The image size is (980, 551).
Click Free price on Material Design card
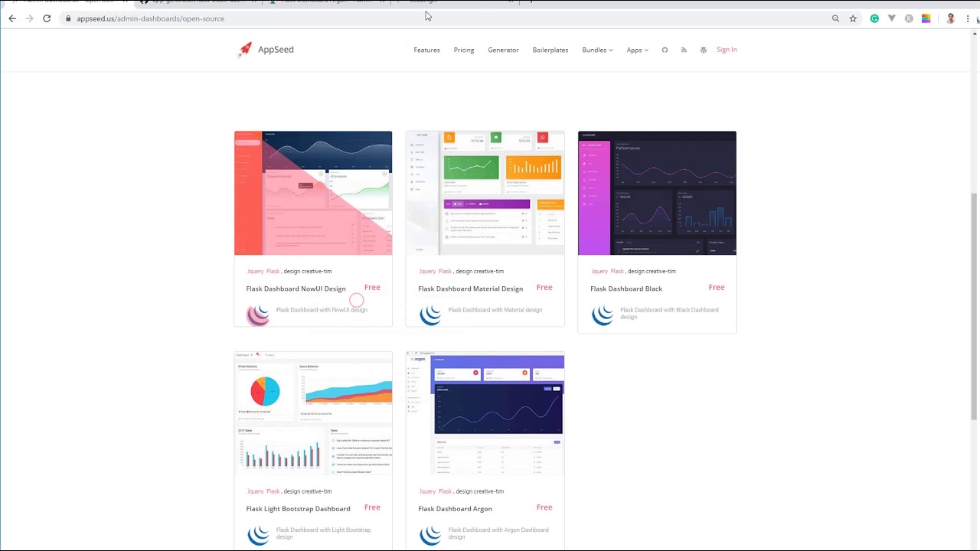544,288
